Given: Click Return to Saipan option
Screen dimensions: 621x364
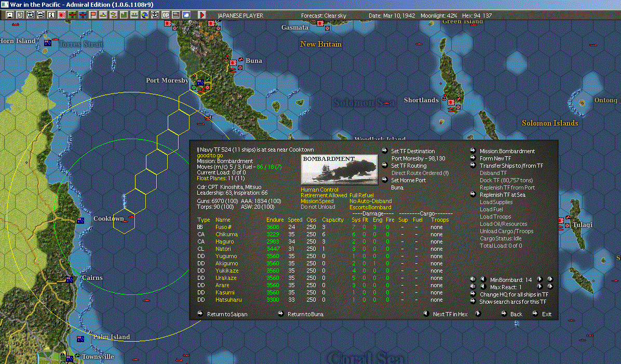Looking at the screenshot, I should click(x=227, y=314).
